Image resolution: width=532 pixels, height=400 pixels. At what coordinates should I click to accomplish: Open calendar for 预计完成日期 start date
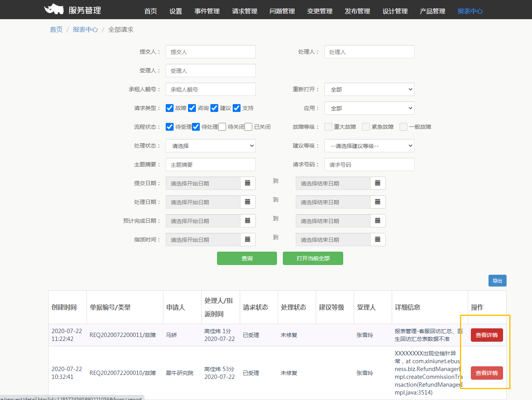(x=248, y=221)
